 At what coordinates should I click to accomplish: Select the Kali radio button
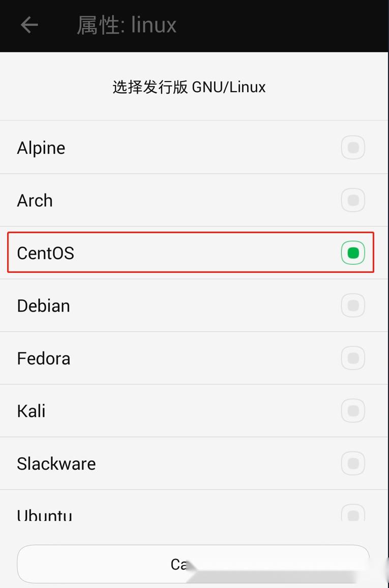pyautogui.click(x=353, y=410)
